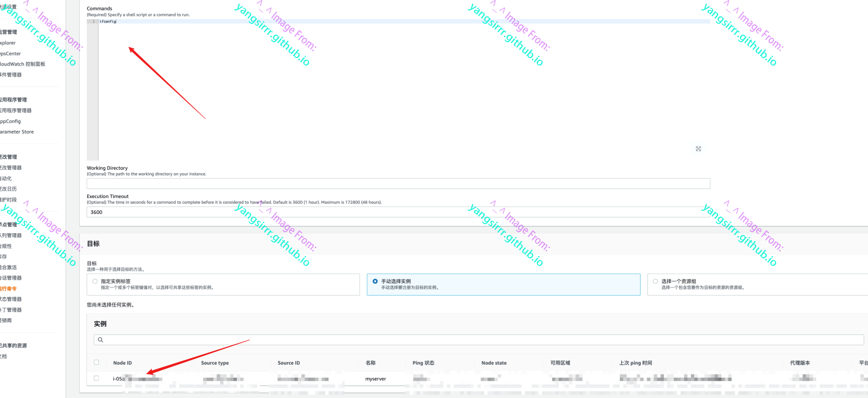Click into the Working Directory field
The height and width of the screenshot is (398, 868).
click(x=398, y=184)
